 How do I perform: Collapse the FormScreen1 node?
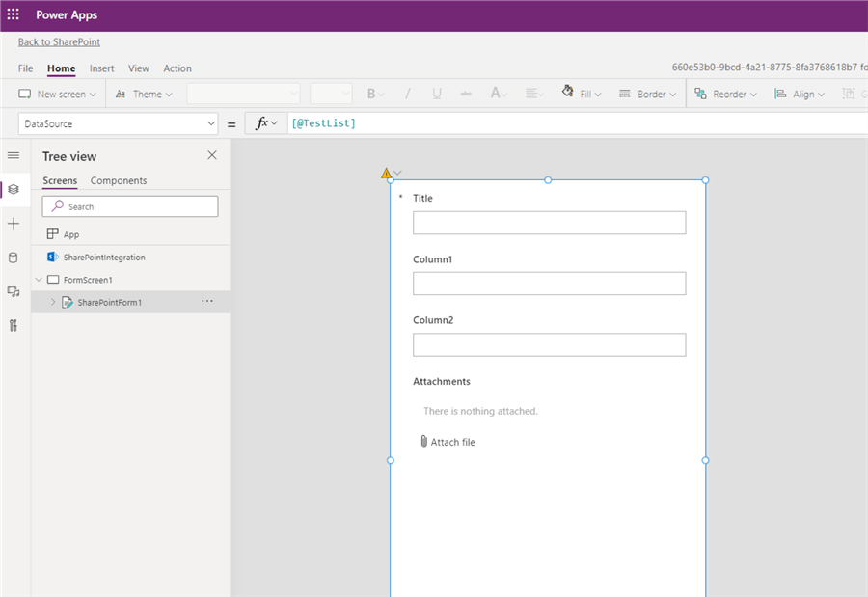pos(39,280)
